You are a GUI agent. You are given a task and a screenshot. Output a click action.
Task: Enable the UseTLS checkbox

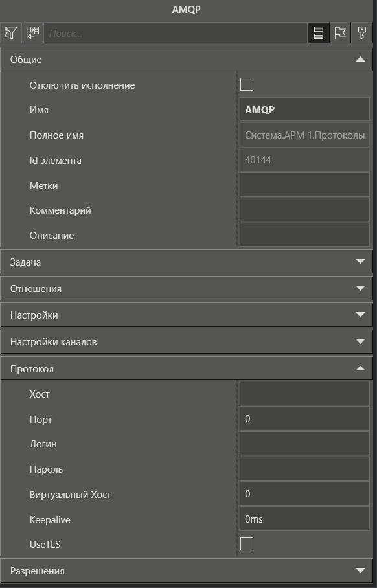tap(246, 544)
